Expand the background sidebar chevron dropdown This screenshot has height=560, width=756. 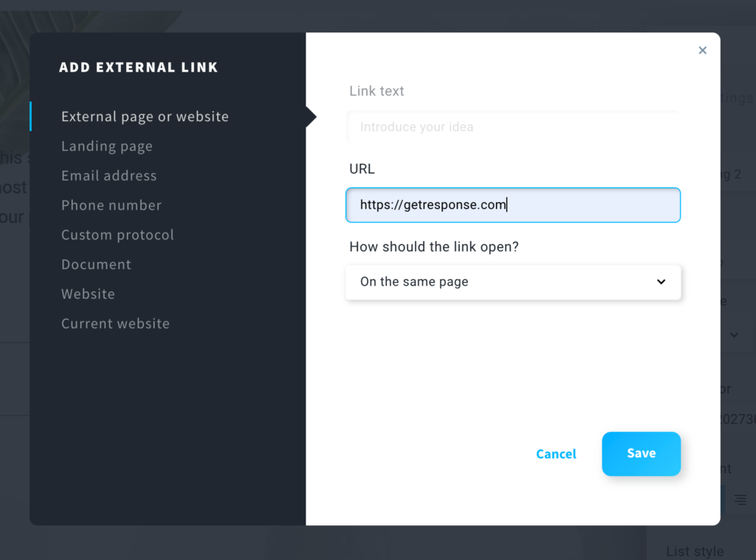coord(735,335)
